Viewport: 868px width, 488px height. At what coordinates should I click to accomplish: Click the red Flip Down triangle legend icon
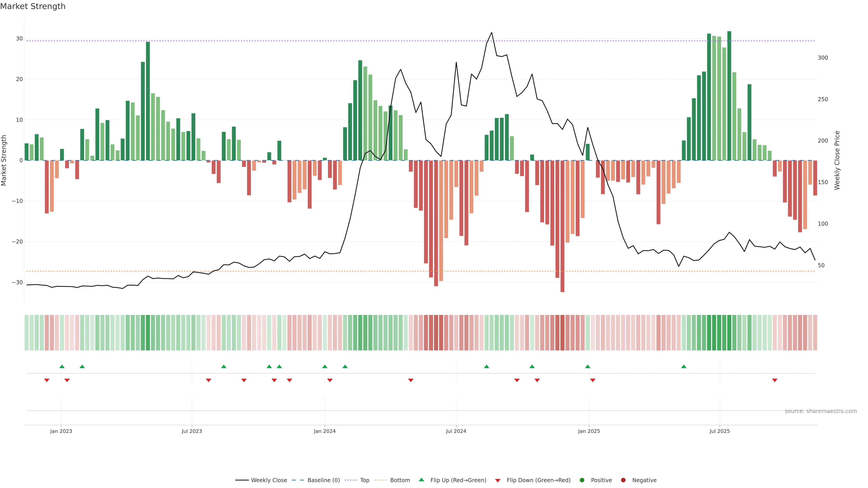pos(498,481)
